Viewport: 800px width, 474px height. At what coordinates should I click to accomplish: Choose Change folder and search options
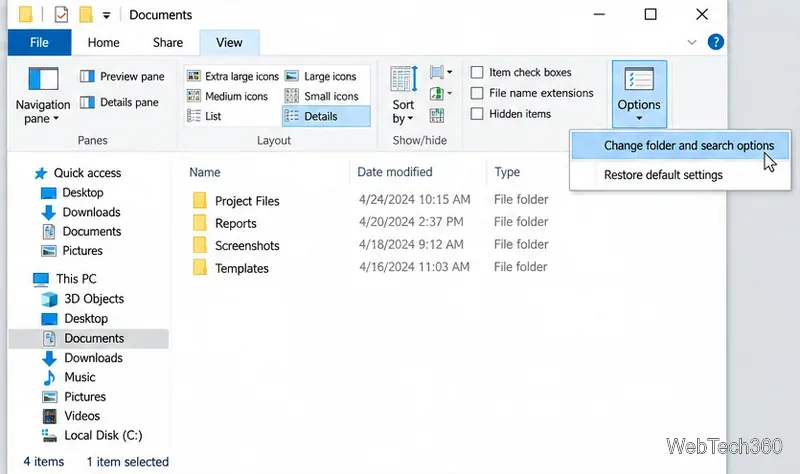pyautogui.click(x=680, y=146)
